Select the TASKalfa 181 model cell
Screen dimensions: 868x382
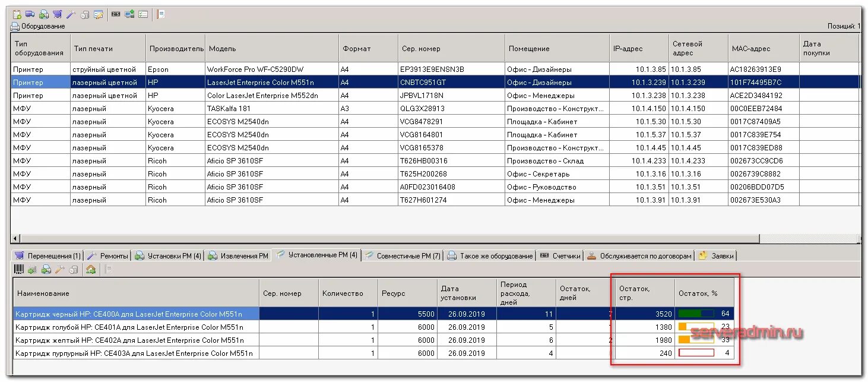tap(272, 108)
